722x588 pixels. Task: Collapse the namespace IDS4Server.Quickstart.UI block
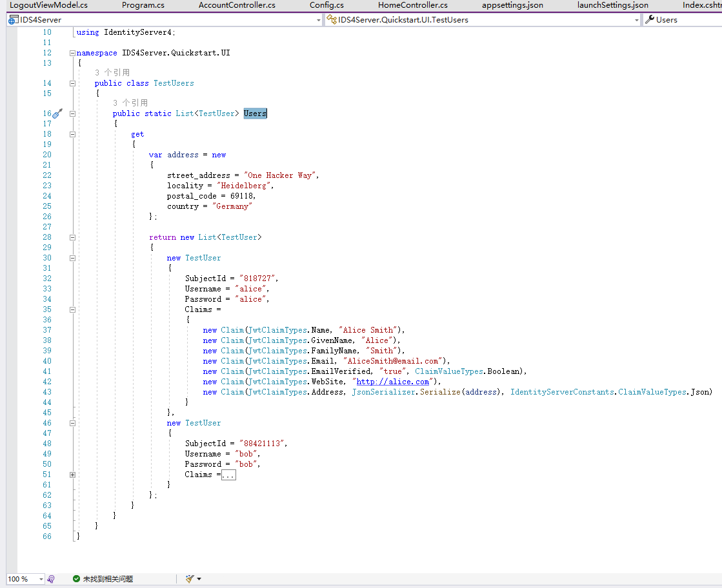click(72, 53)
